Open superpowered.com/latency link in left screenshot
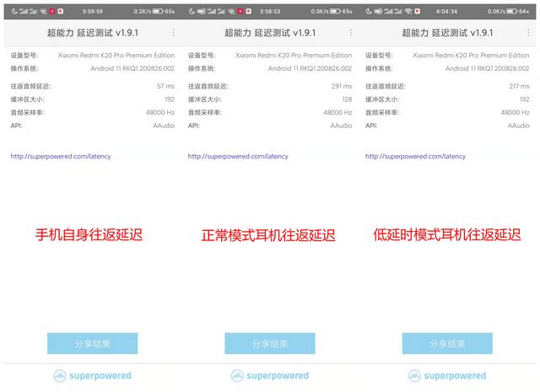The height and width of the screenshot is (392, 540). (61, 156)
